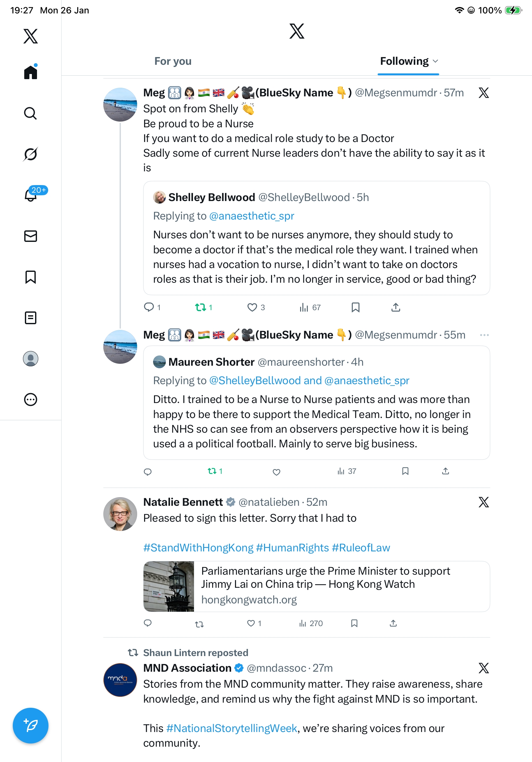Screen dimensions: 532x762
Task: Open Lists icon in sidebar
Action: [31, 317]
